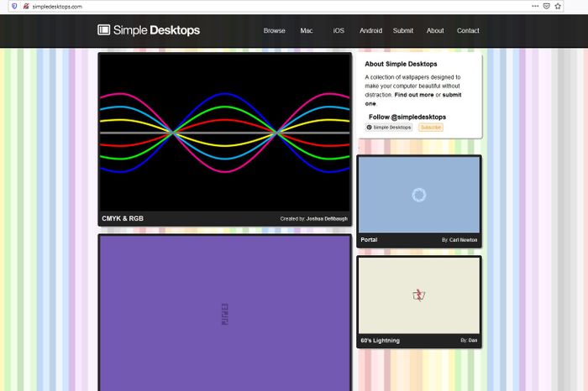Select iOS in the navigation bar

pos(339,31)
